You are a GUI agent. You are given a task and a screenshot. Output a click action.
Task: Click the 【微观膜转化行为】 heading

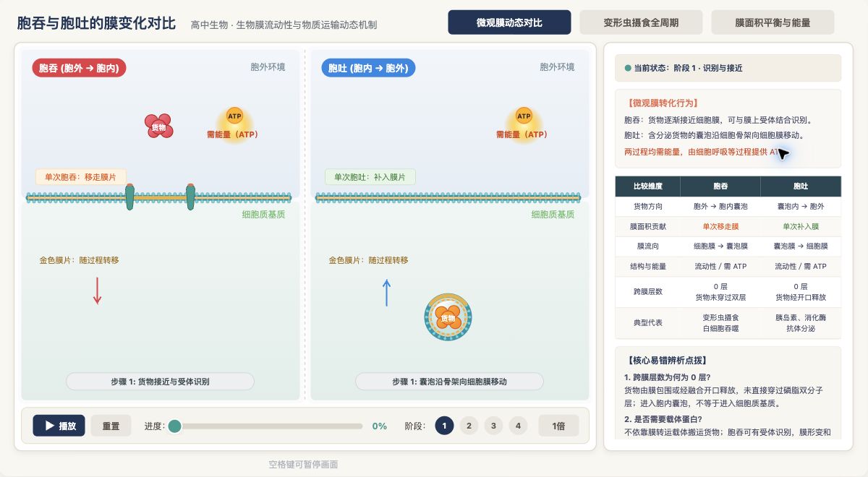click(x=662, y=103)
